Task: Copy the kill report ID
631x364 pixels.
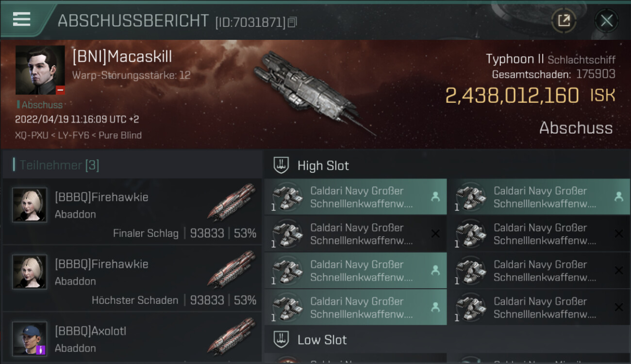Action: coord(292,22)
